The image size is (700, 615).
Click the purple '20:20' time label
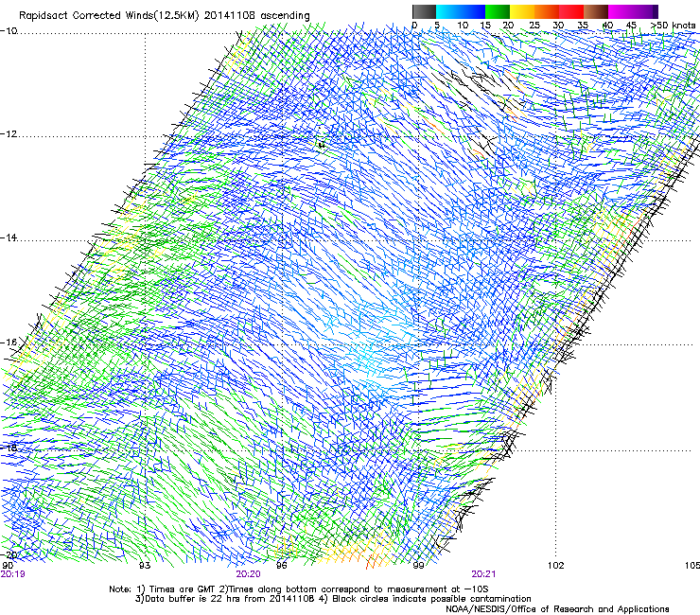pos(248,574)
